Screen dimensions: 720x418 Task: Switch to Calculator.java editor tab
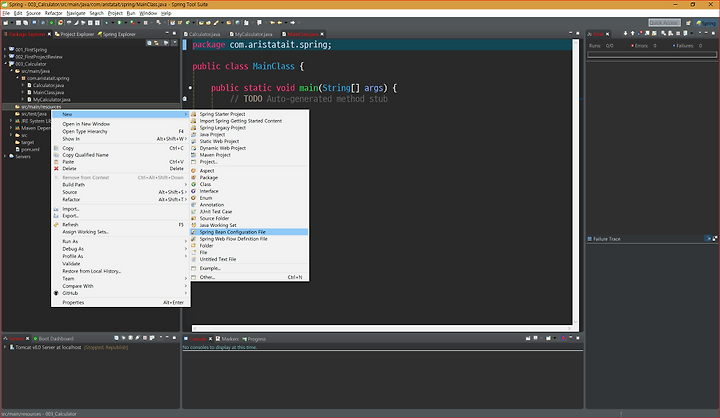[x=202, y=34]
